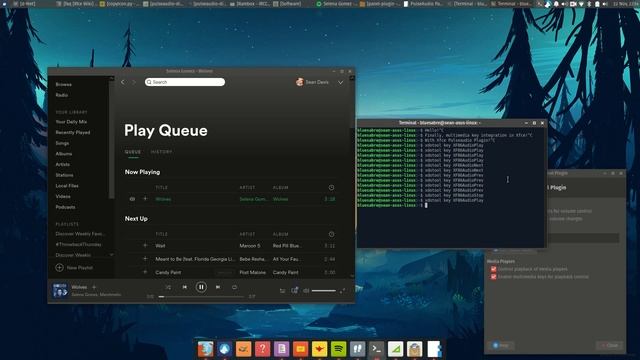The height and width of the screenshot is (360, 640).
Task: Open Maroon 5 artist link
Action: [x=250, y=246]
